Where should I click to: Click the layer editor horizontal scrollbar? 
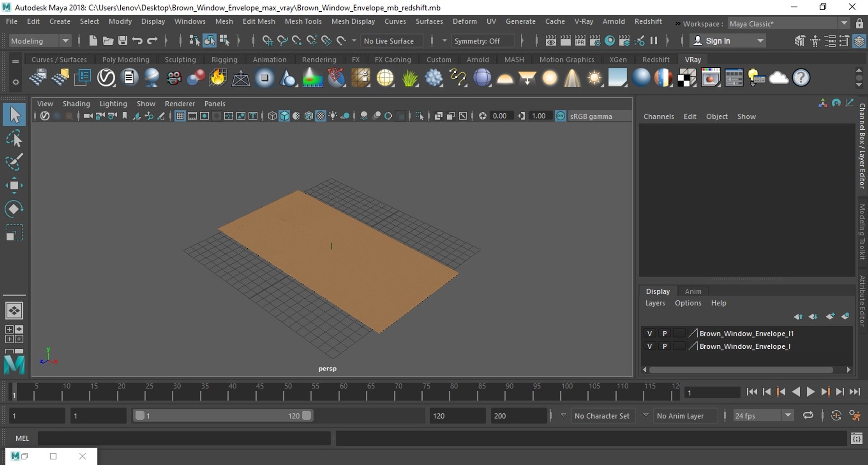point(741,370)
